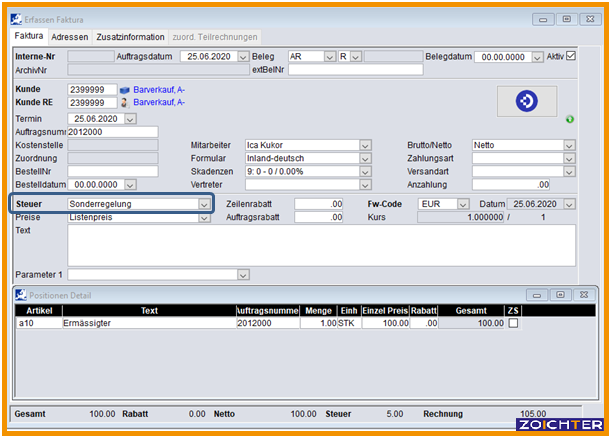Click the Positionen Detail panel title icon

(x=22, y=295)
